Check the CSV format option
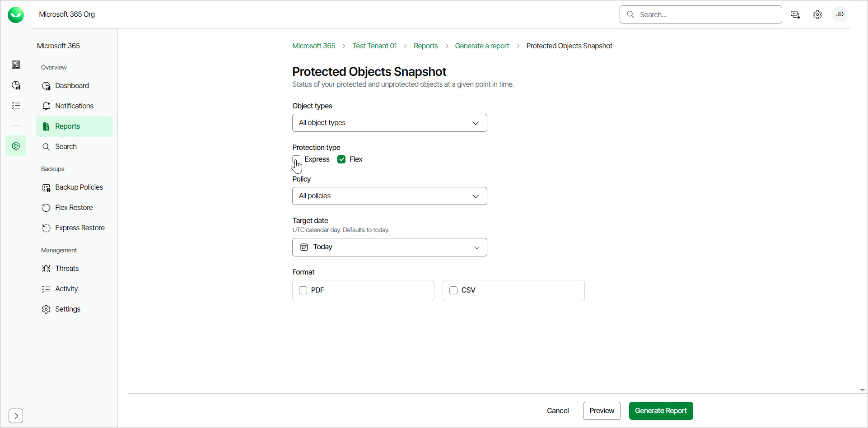 pos(453,290)
